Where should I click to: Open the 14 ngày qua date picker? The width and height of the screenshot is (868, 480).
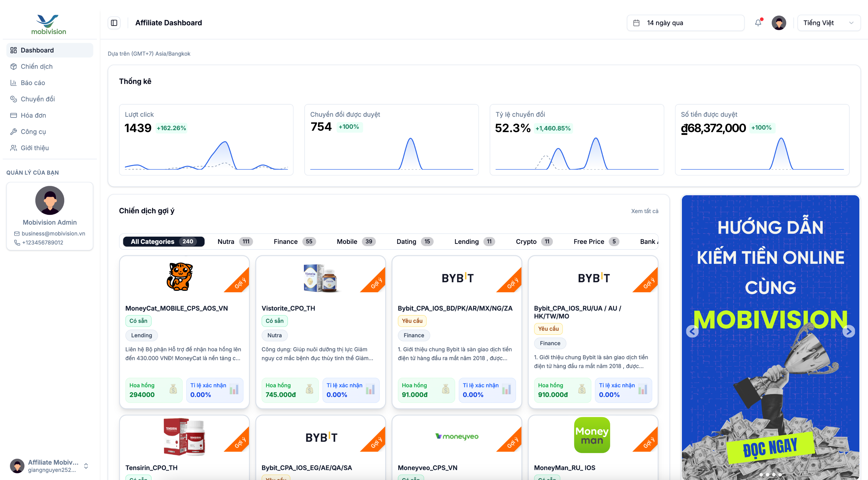(x=685, y=23)
